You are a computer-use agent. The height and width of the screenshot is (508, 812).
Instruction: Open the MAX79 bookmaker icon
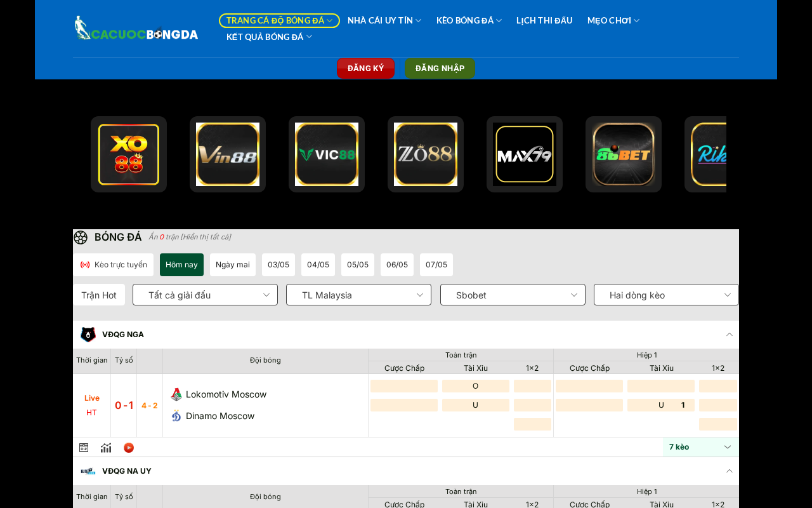tap(525, 154)
